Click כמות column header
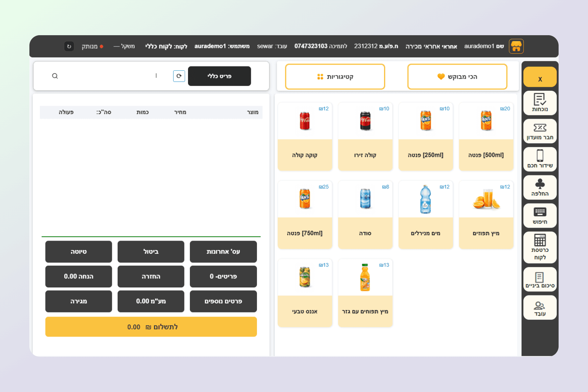The image size is (588, 392). 142,112
